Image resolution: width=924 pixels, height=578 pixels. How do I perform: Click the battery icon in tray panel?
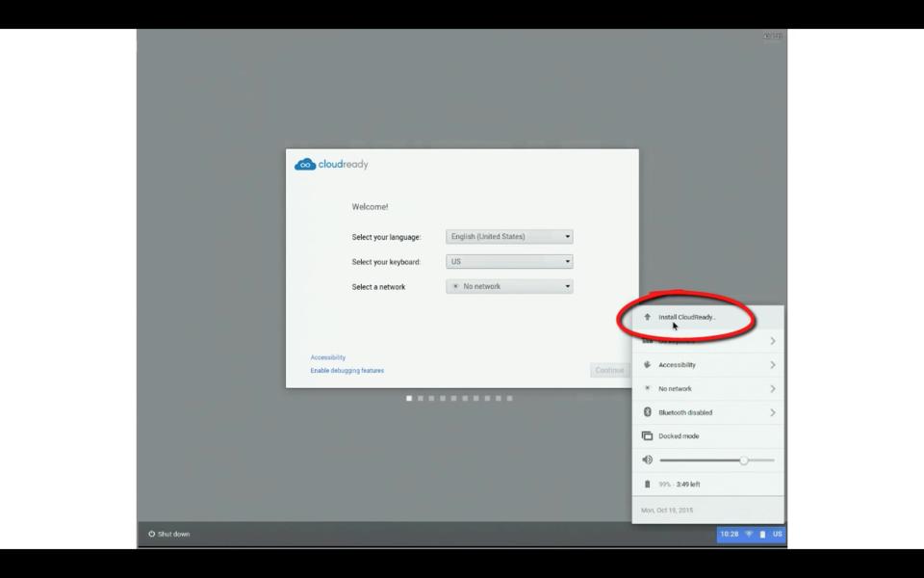pos(647,485)
